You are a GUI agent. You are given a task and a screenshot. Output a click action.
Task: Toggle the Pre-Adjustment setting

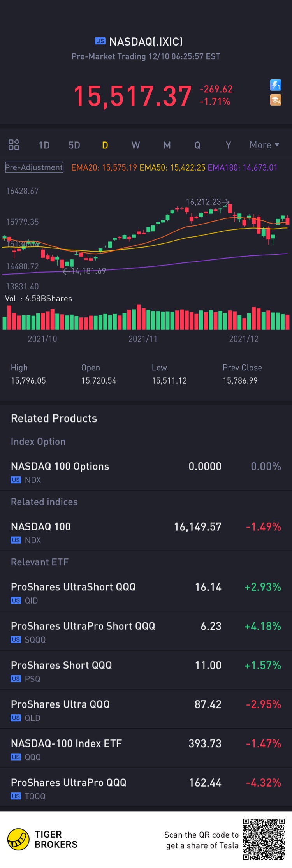tap(34, 167)
